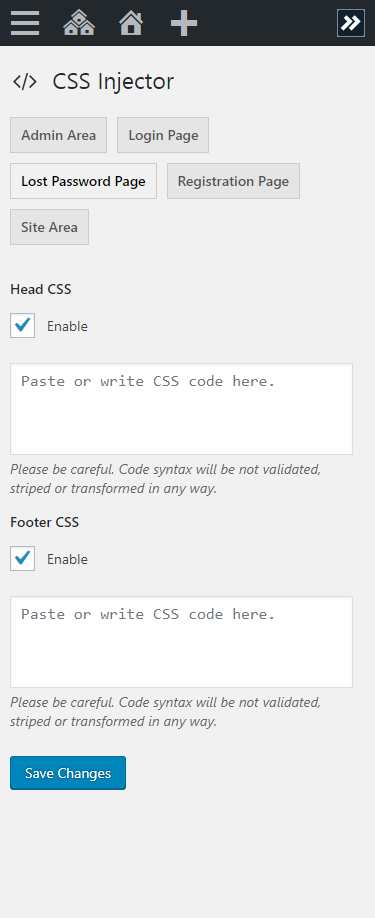Click the plus New content icon

coord(184,23)
